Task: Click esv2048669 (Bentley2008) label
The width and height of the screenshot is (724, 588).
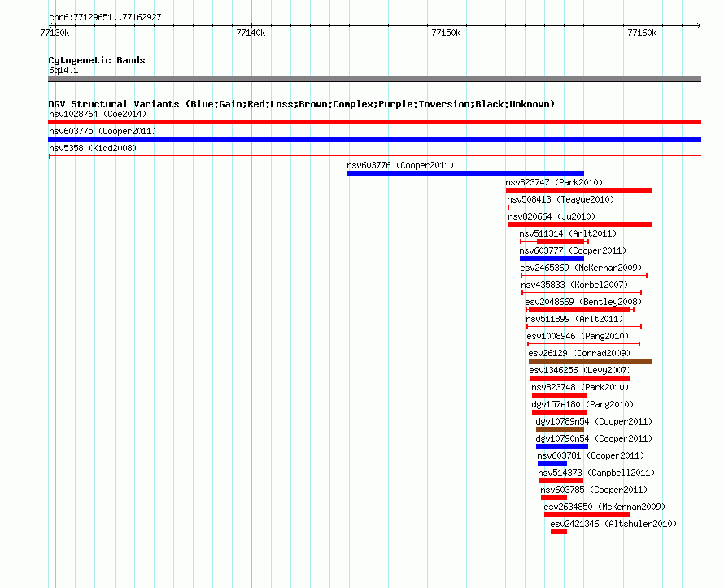Action: [583, 302]
